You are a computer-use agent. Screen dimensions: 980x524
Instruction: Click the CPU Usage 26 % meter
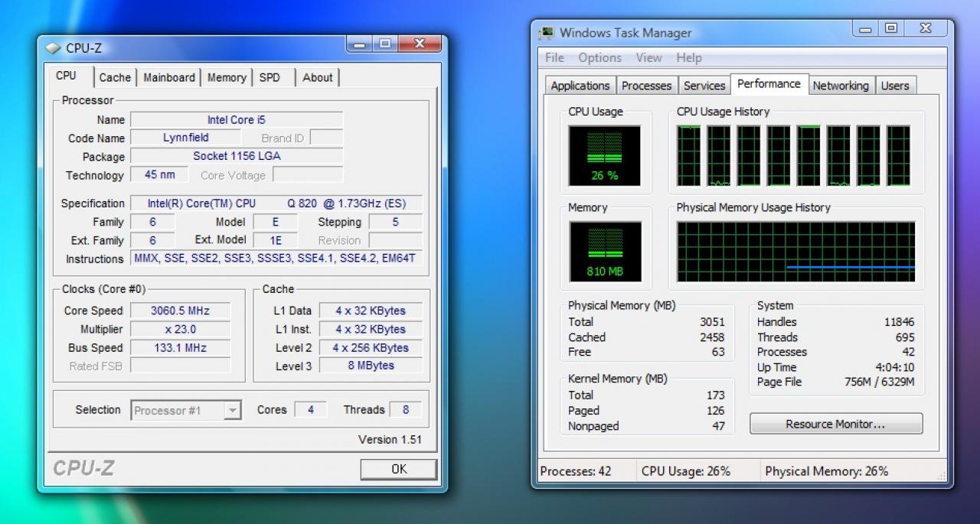point(605,156)
